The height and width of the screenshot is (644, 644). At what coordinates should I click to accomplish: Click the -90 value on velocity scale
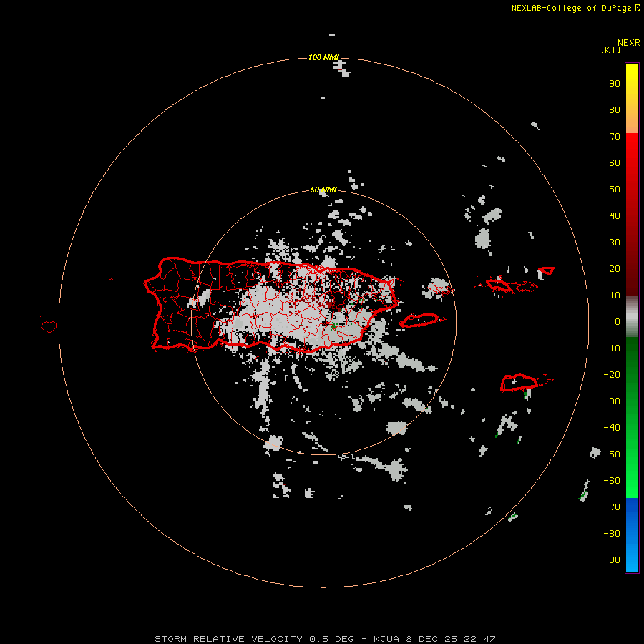point(612,560)
